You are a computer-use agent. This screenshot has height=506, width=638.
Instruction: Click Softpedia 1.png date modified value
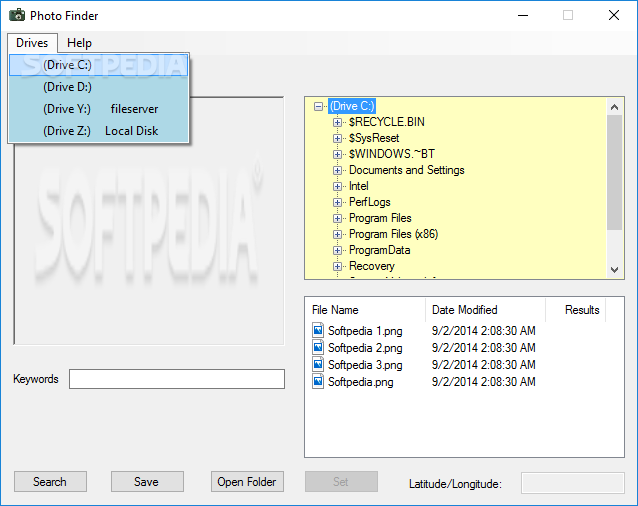pos(483,331)
